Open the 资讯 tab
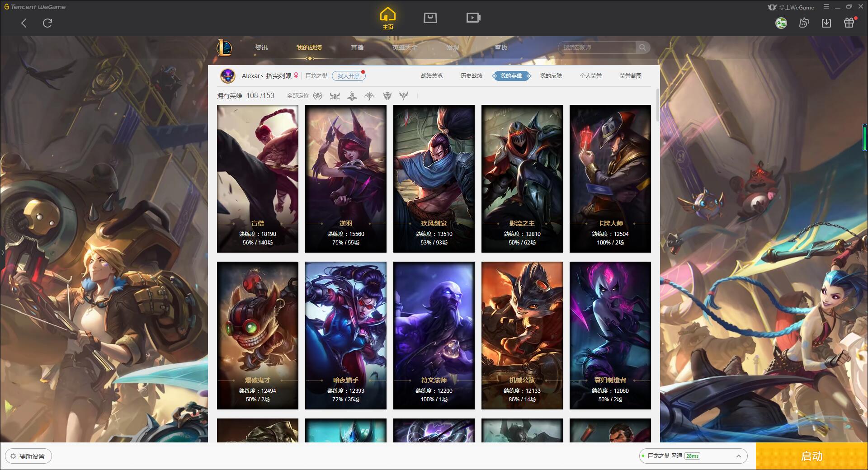The height and width of the screenshot is (470, 868). 261,47
